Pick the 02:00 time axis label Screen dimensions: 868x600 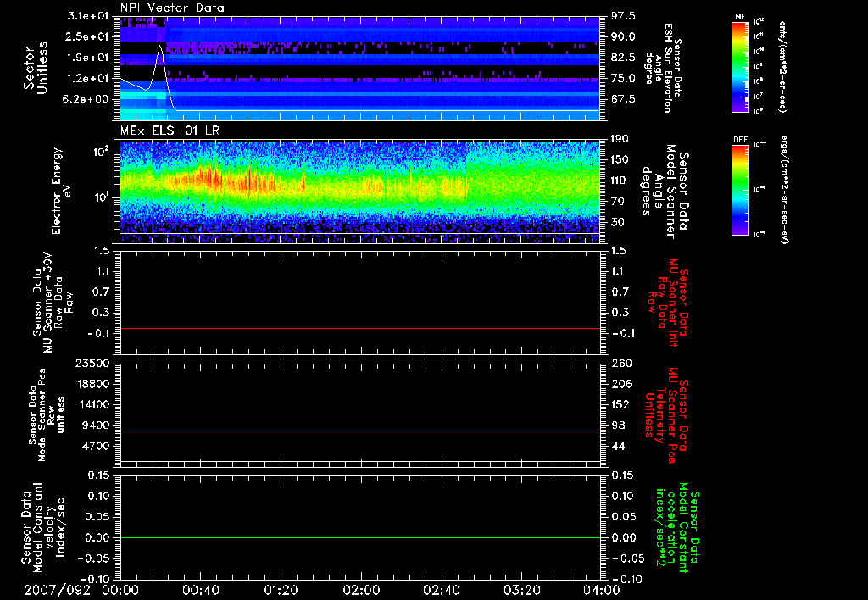[x=361, y=590]
